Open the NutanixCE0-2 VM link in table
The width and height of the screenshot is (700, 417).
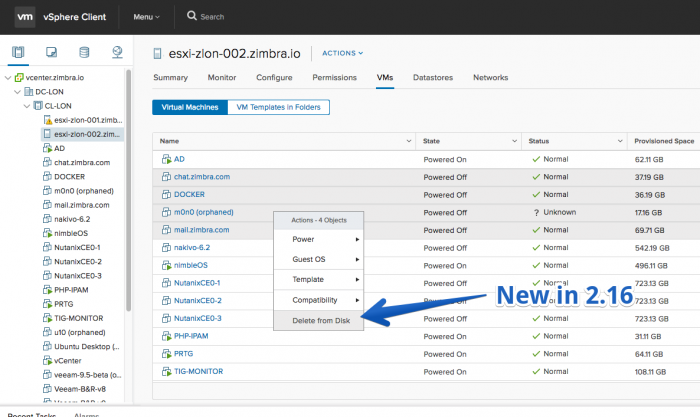pyautogui.click(x=198, y=301)
